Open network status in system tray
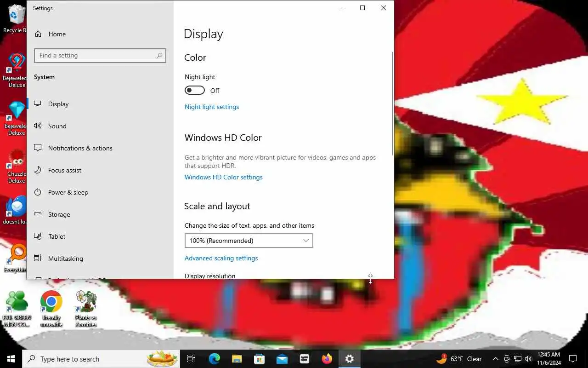Viewport: 588px width, 368px height. [x=518, y=359]
